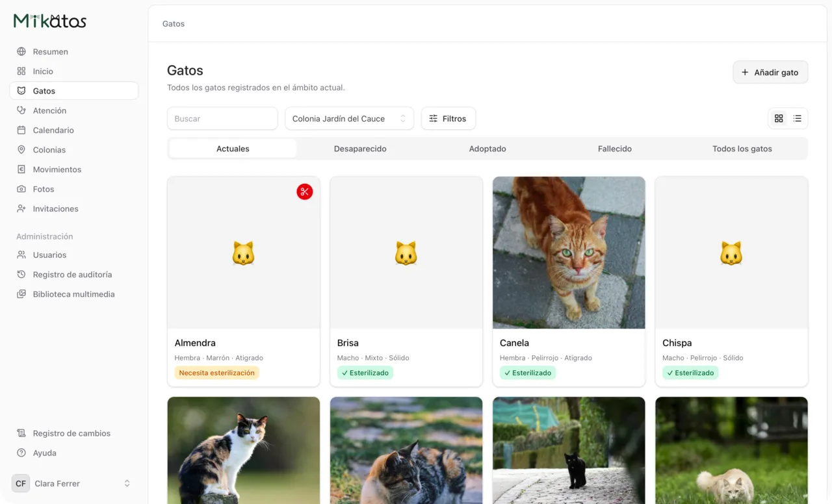Click Esterilizado badge on Canela
Viewport: 832px width, 504px height.
528,373
